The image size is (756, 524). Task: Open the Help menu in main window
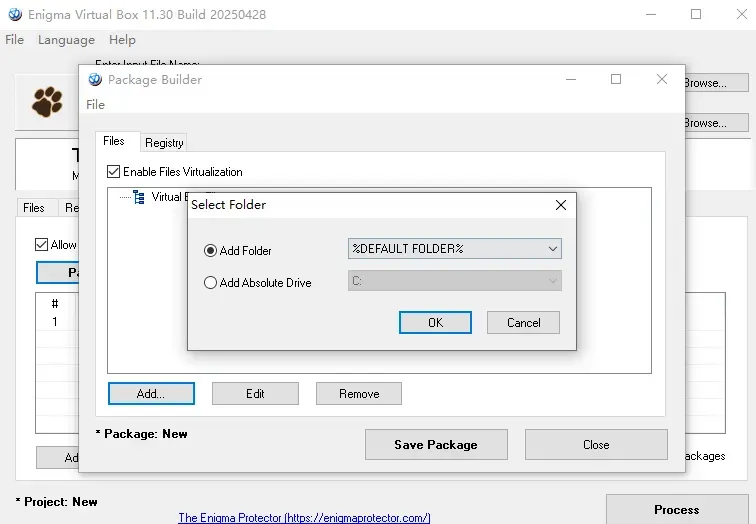click(122, 40)
